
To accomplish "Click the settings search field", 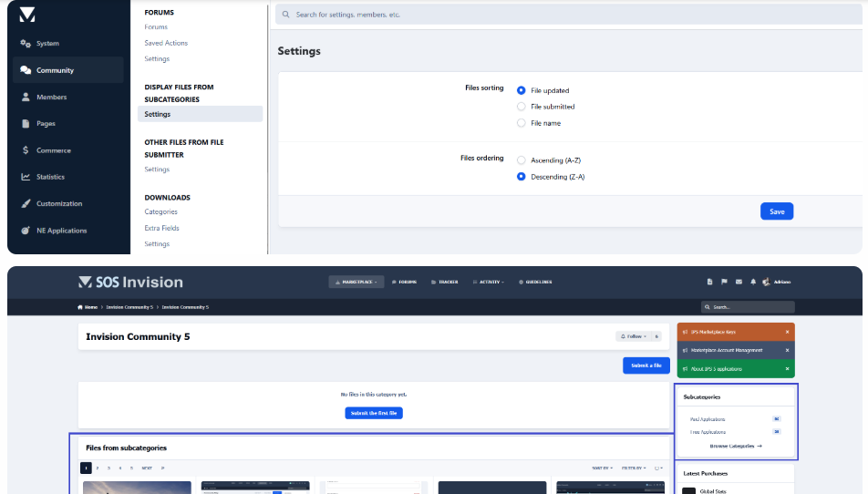I will tap(565, 15).
